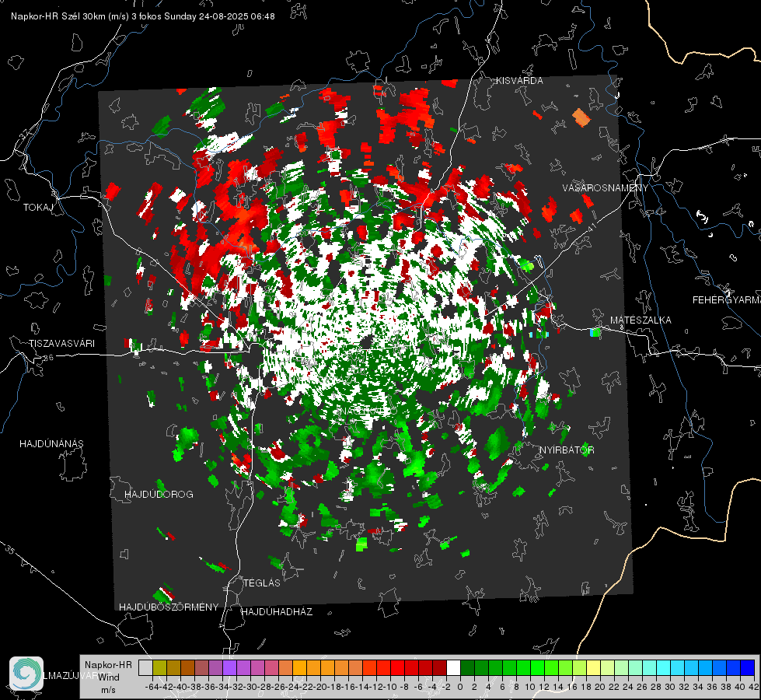
Task: Click the radar title text with timestamp
Action: [x=143, y=16]
